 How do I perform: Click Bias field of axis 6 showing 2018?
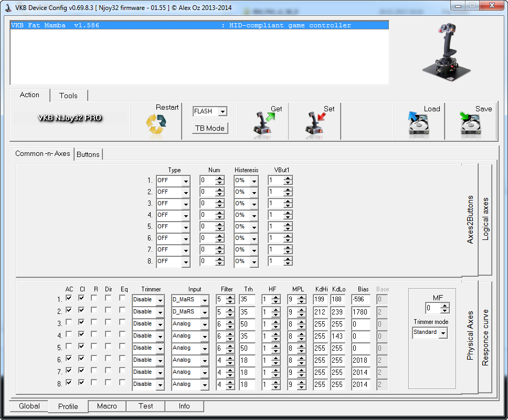pos(360,360)
